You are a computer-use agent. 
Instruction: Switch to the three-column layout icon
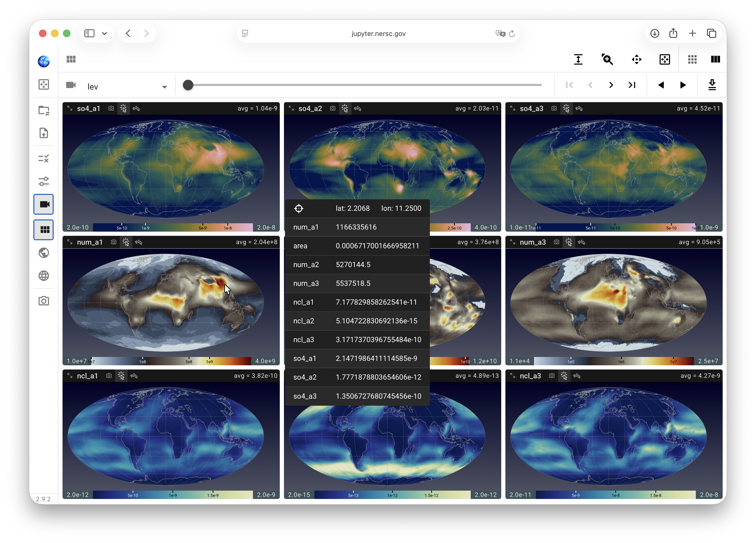[x=715, y=59]
